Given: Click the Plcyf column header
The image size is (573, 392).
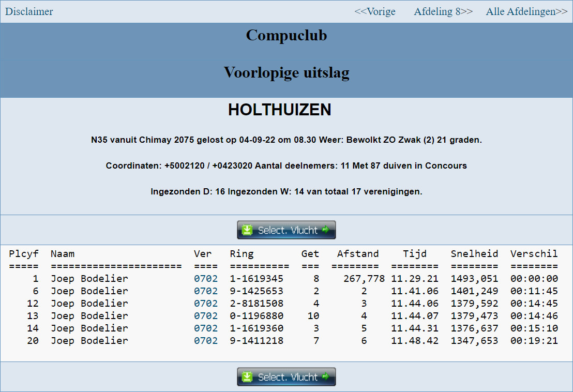Looking at the screenshot, I should pos(24,254).
